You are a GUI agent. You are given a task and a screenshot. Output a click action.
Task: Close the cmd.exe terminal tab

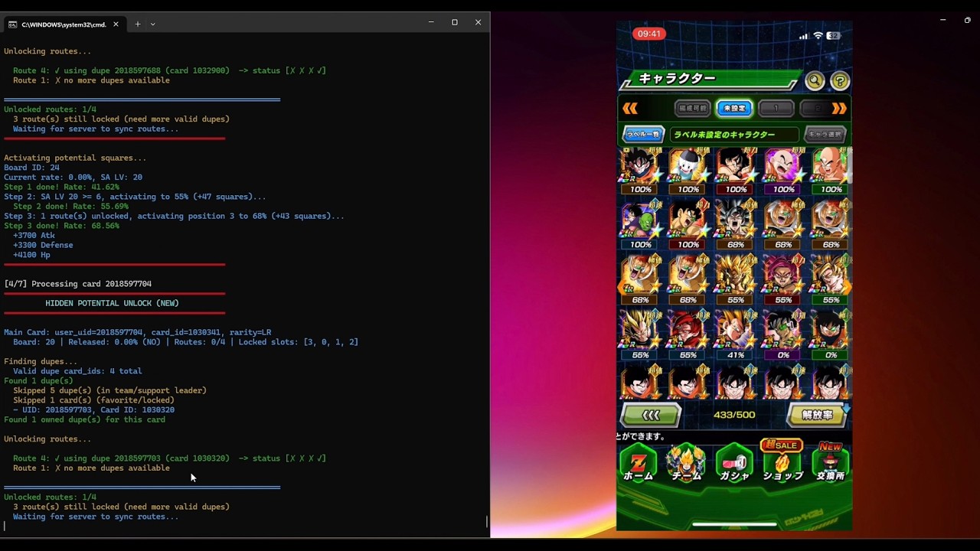point(116,24)
